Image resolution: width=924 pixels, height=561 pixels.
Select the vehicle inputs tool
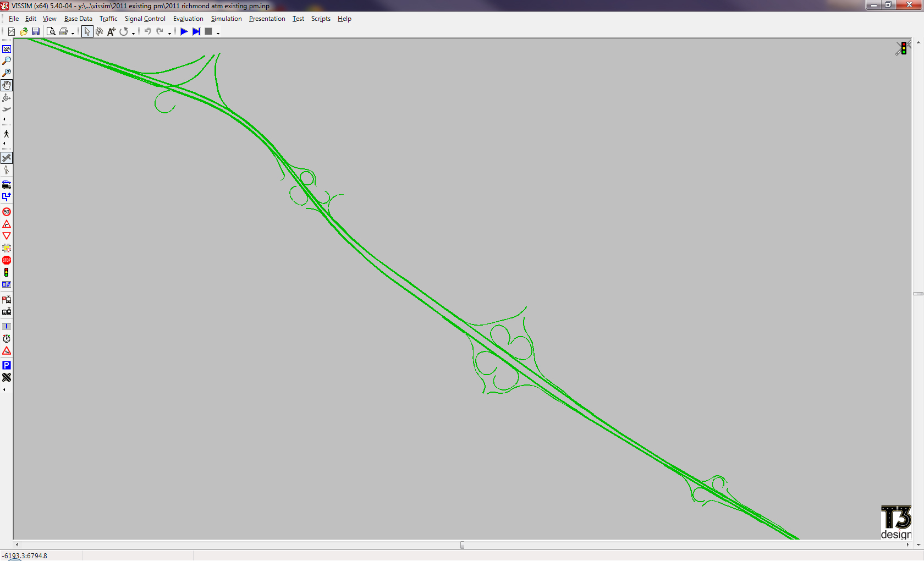pos(7,185)
